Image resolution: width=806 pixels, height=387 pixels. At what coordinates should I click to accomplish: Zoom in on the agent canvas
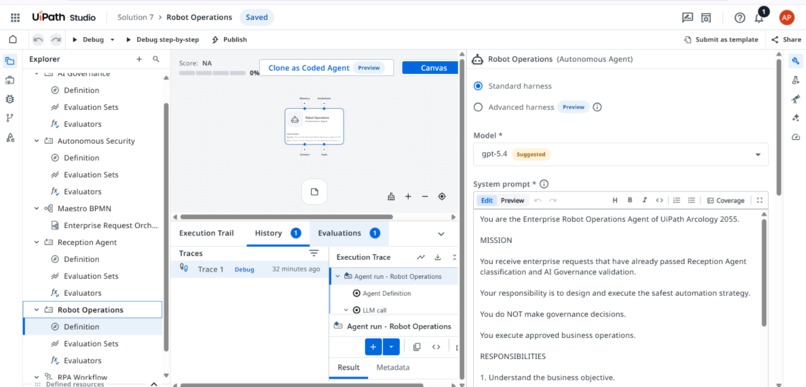408,196
